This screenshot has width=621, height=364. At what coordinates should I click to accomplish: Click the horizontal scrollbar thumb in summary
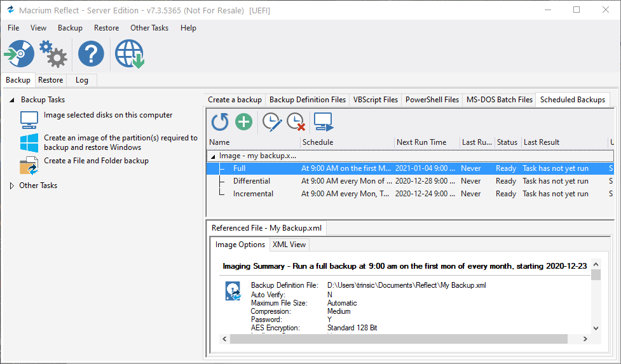coord(399,339)
